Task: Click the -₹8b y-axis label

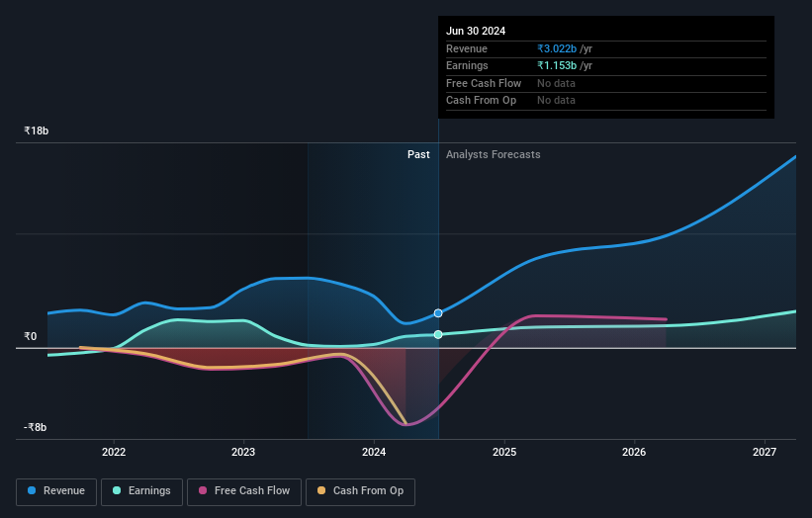Action: (36, 427)
